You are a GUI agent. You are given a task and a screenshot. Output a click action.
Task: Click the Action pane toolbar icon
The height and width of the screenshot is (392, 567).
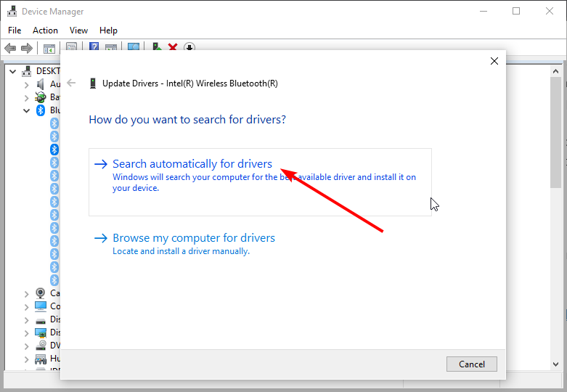point(111,47)
